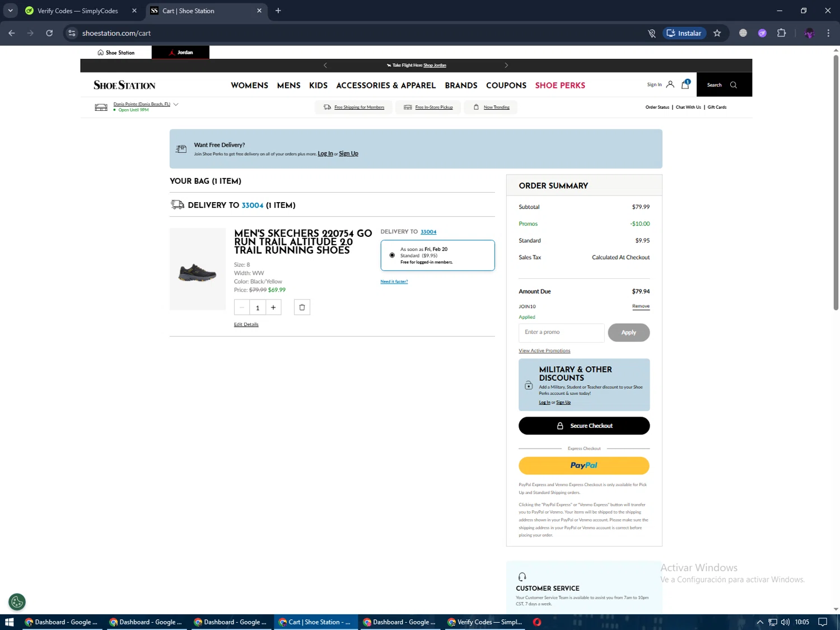
Task: Click the browser address bar URL
Action: click(116, 33)
